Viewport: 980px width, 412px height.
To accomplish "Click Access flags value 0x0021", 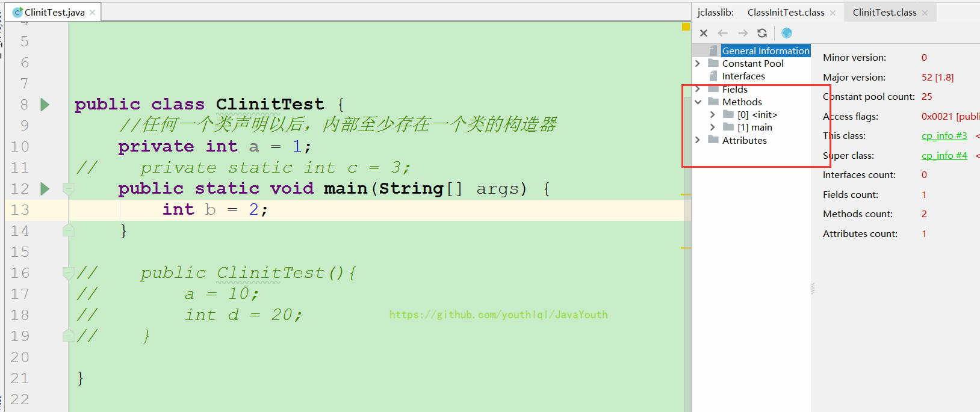I will tap(951, 116).
